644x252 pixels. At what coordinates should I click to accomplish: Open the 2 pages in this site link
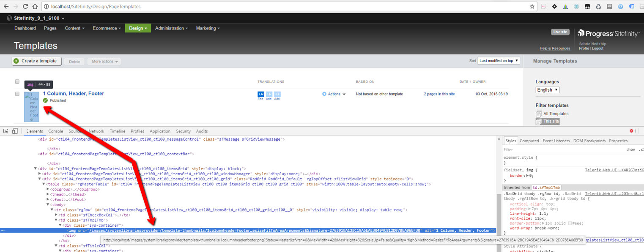[x=439, y=94]
